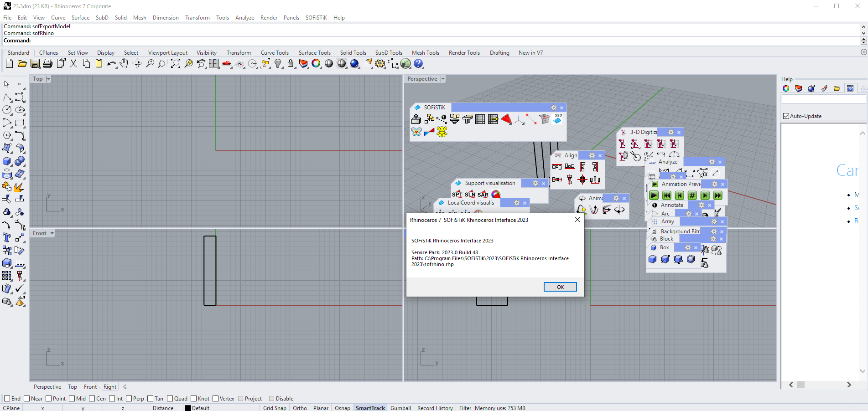Enable the Mid osnap checkbox
The image size is (868, 411).
pyautogui.click(x=72, y=399)
